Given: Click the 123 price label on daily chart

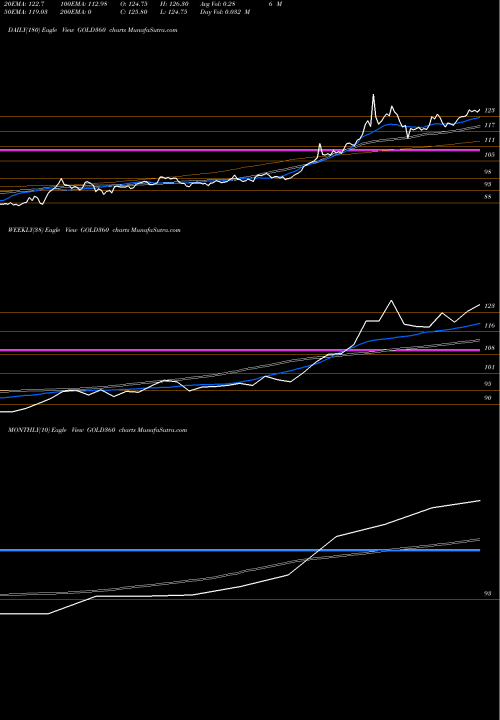Looking at the screenshot, I should tap(489, 111).
